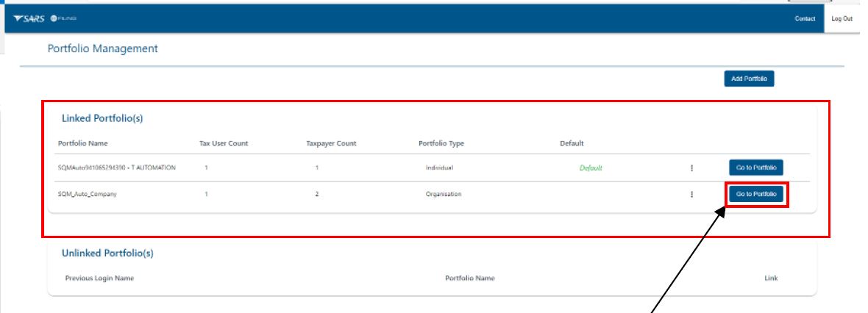Image resolution: width=868 pixels, height=313 pixels.
Task: Select the T AUTOMATION portfolio name
Action: point(116,168)
